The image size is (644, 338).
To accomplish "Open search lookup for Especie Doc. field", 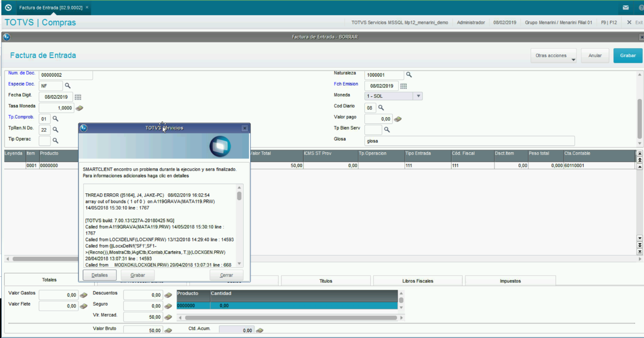I will click(x=68, y=85).
